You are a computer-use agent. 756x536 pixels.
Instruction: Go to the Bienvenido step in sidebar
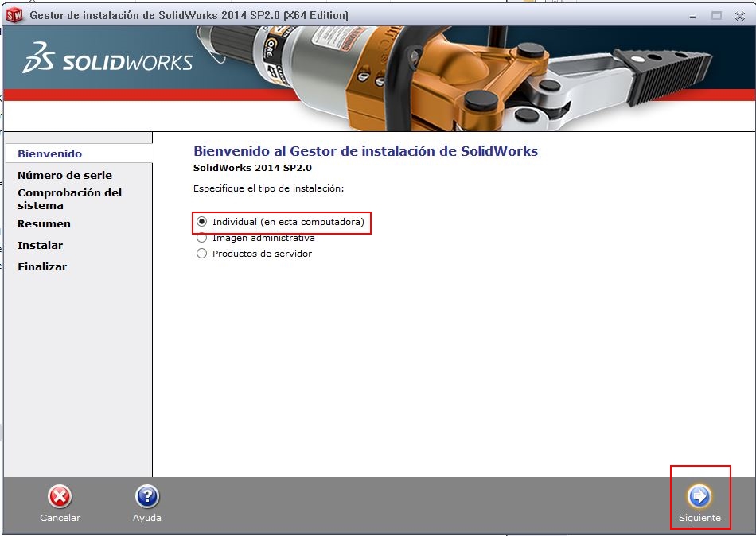49,153
